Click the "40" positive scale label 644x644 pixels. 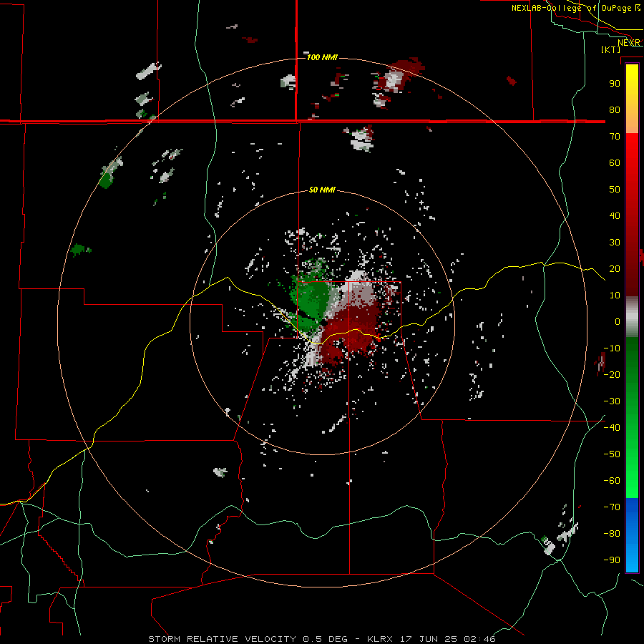tap(615, 216)
